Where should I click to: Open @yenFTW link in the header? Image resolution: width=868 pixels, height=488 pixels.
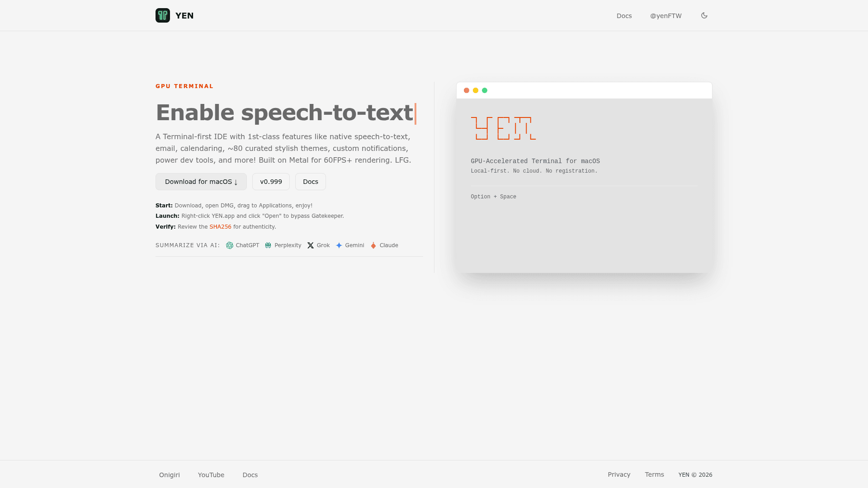coord(665,16)
